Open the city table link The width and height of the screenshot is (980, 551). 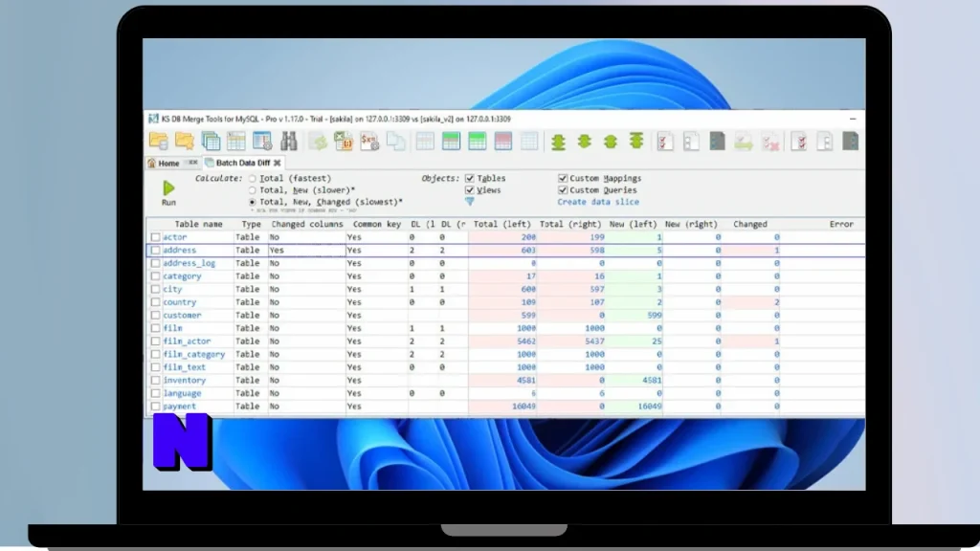172,289
